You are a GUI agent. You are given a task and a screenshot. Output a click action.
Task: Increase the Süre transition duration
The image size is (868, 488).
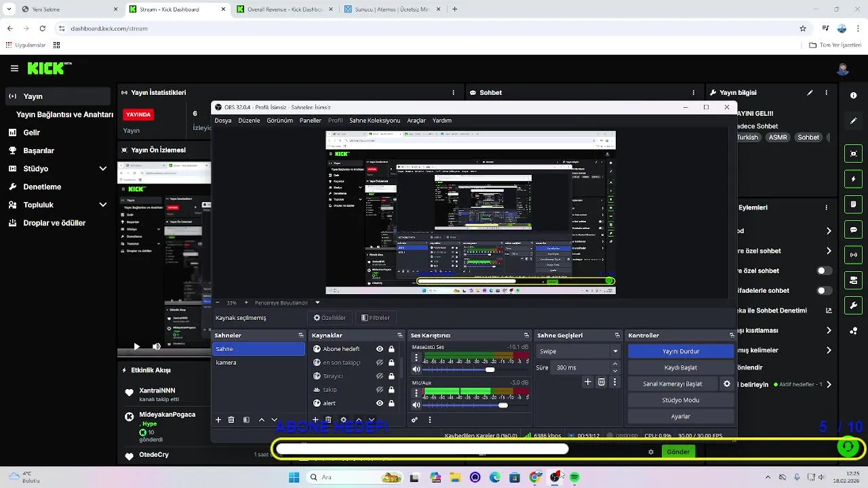click(x=615, y=365)
